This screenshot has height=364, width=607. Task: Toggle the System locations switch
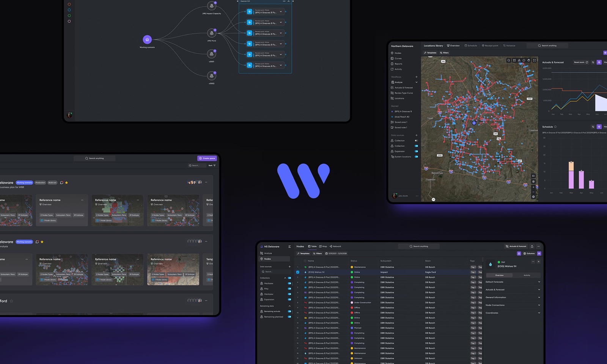tap(416, 157)
